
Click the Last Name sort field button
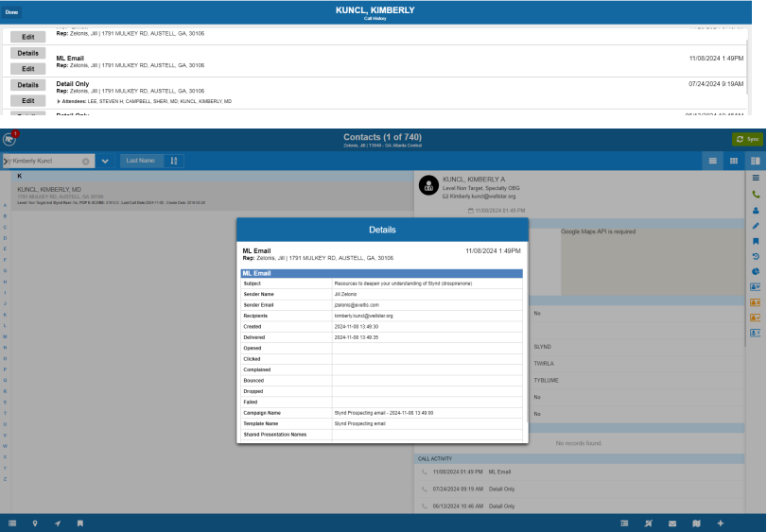point(141,161)
